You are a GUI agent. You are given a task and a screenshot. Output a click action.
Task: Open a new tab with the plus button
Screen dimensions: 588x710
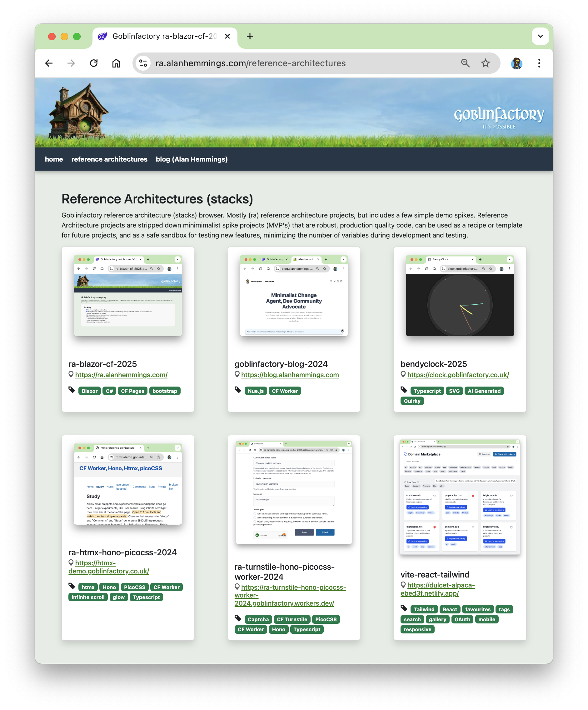(x=250, y=36)
